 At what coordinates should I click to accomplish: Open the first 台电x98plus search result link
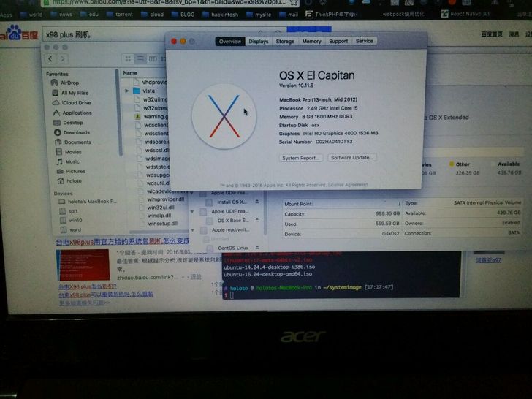[x=123, y=242]
